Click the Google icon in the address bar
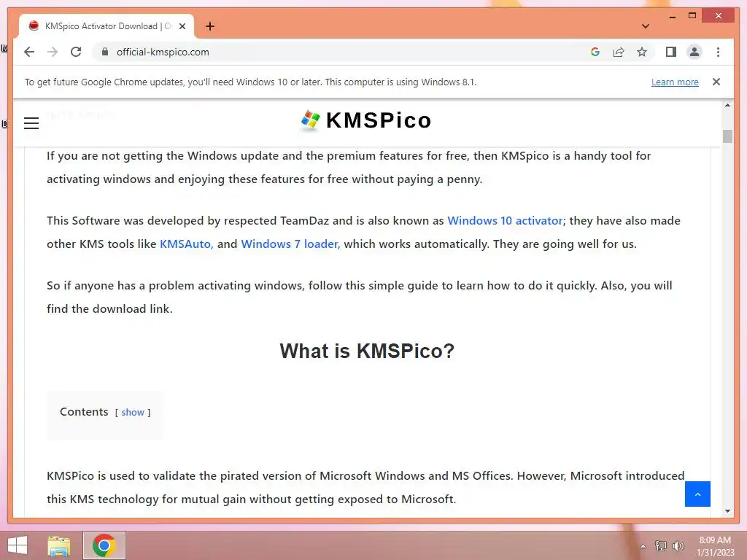The image size is (747, 560). [595, 52]
